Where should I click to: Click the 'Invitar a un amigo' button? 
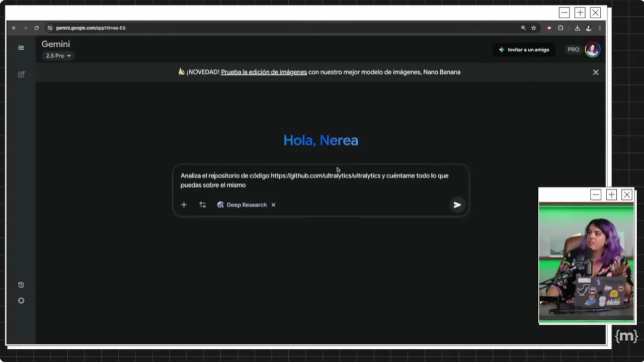click(523, 50)
